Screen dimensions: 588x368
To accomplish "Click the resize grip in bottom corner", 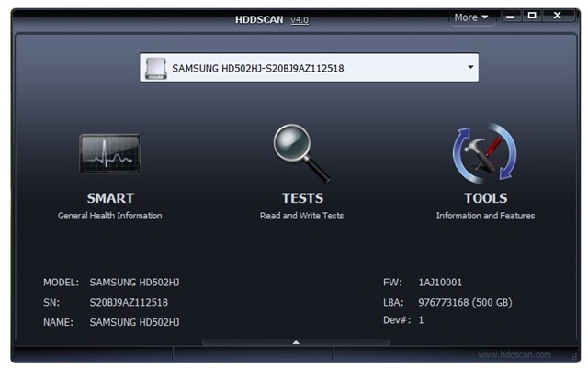I will [574, 356].
